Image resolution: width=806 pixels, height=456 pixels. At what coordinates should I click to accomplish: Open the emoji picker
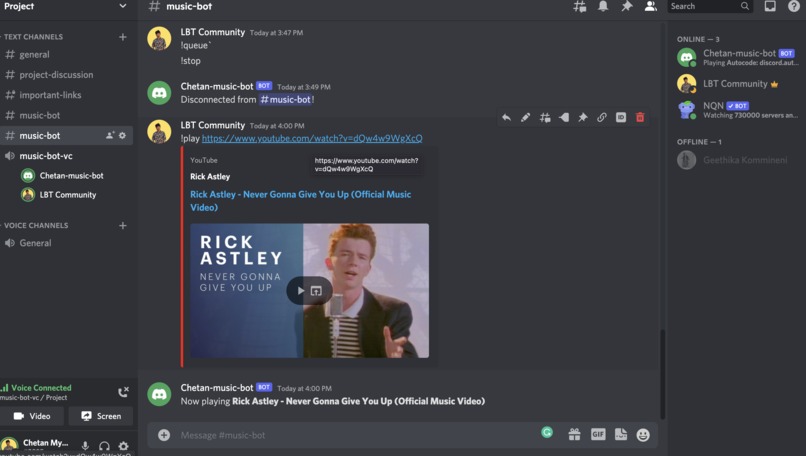coord(643,435)
